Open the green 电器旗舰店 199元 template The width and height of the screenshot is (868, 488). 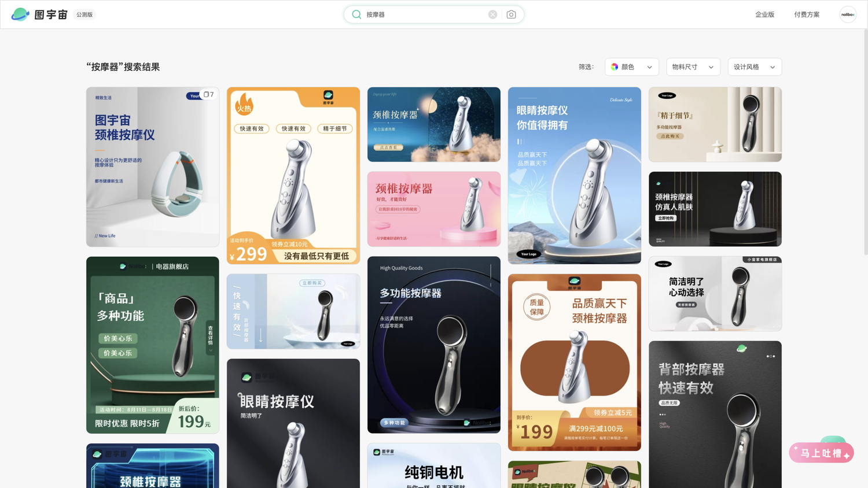pyautogui.click(x=153, y=345)
